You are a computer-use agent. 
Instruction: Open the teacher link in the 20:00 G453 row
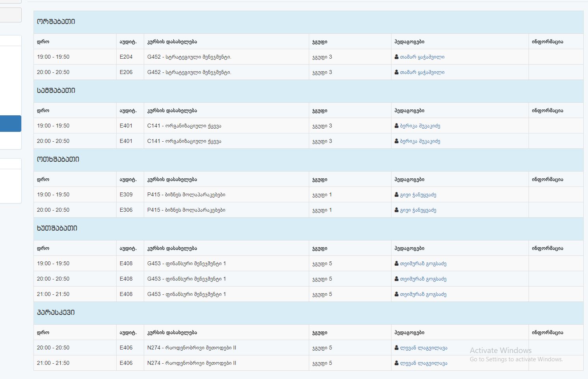[x=423, y=279]
